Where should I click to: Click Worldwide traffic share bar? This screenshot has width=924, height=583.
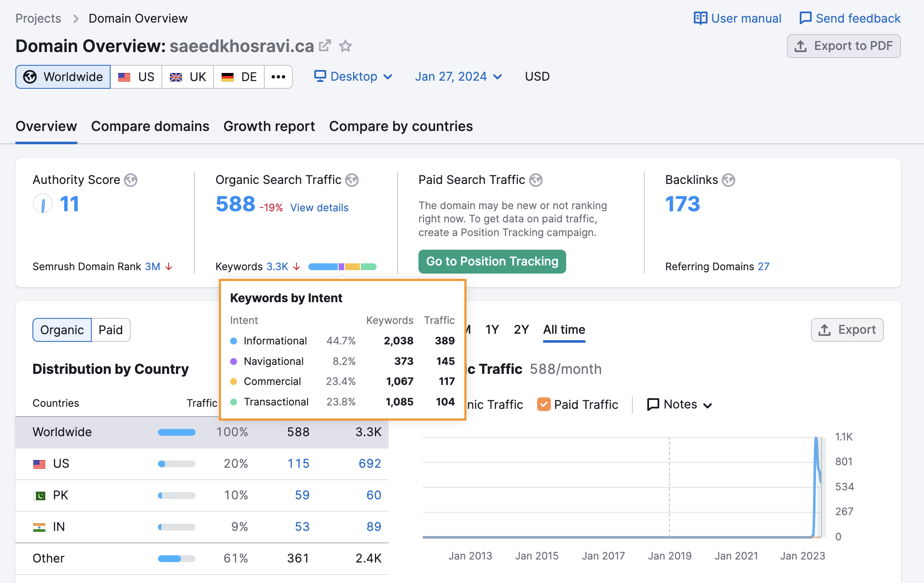coord(177,432)
